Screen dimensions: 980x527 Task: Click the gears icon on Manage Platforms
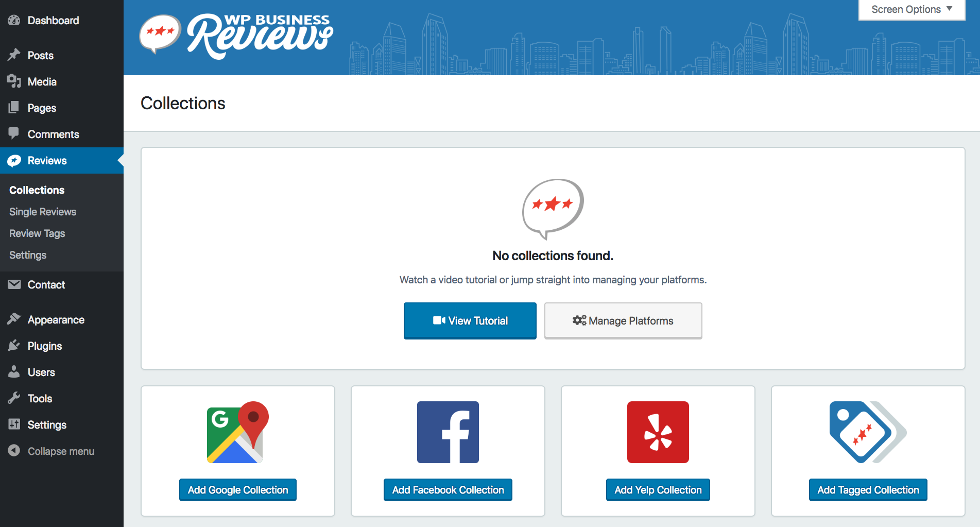579,320
